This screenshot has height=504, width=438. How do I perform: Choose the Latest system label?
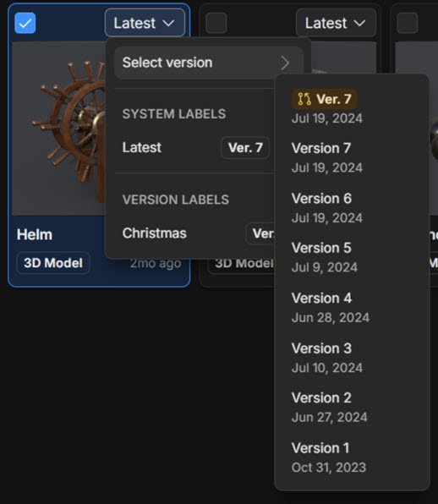pos(195,147)
